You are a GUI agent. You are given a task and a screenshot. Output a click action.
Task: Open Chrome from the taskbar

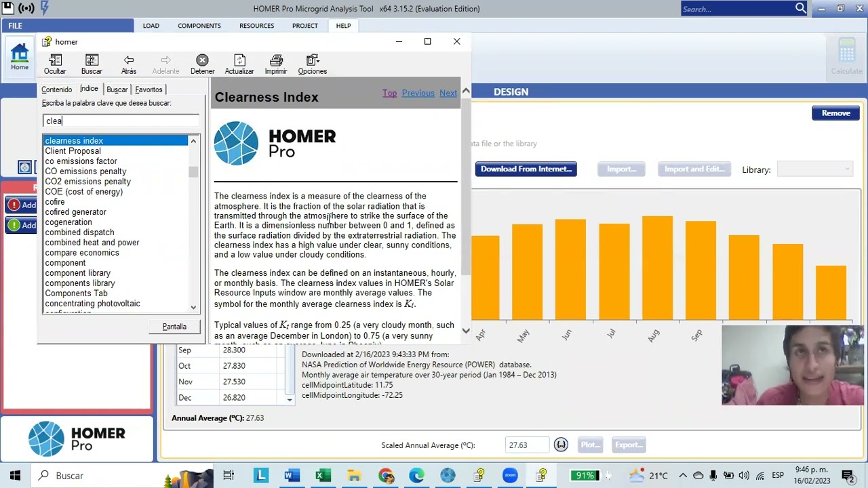click(x=385, y=475)
